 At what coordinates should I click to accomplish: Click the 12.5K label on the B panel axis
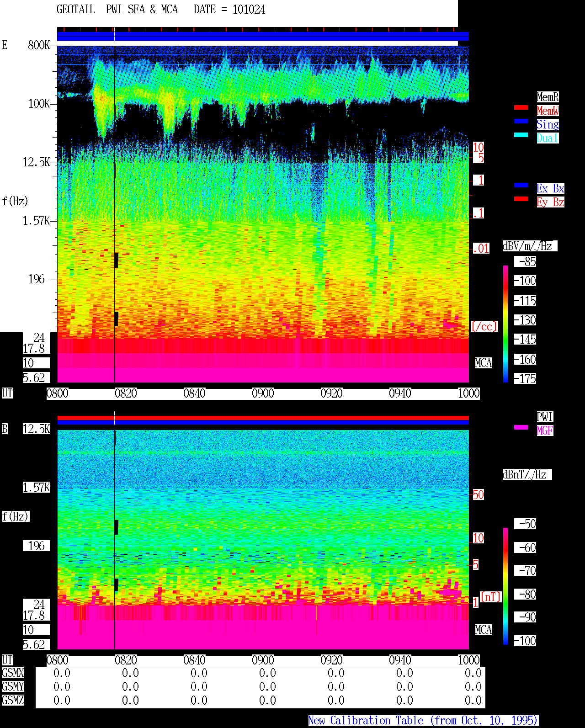click(x=37, y=429)
